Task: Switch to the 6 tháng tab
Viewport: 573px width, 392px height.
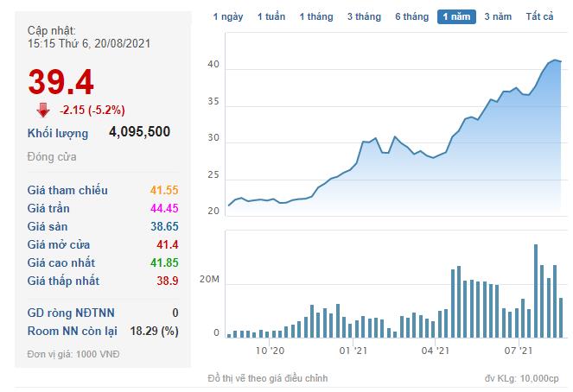Action: point(411,16)
